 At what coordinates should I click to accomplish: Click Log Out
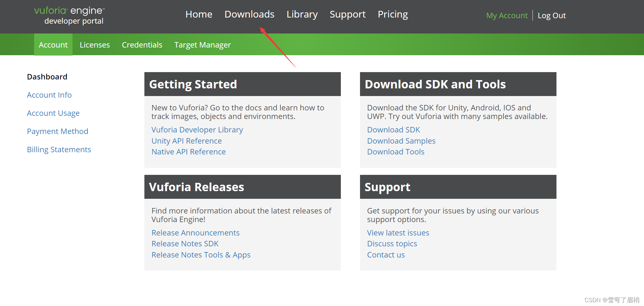tap(552, 15)
